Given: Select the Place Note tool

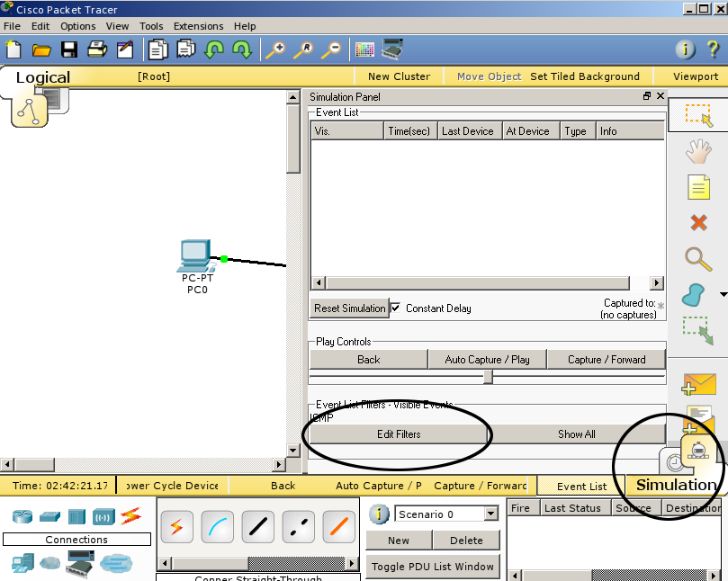Looking at the screenshot, I should [x=698, y=187].
